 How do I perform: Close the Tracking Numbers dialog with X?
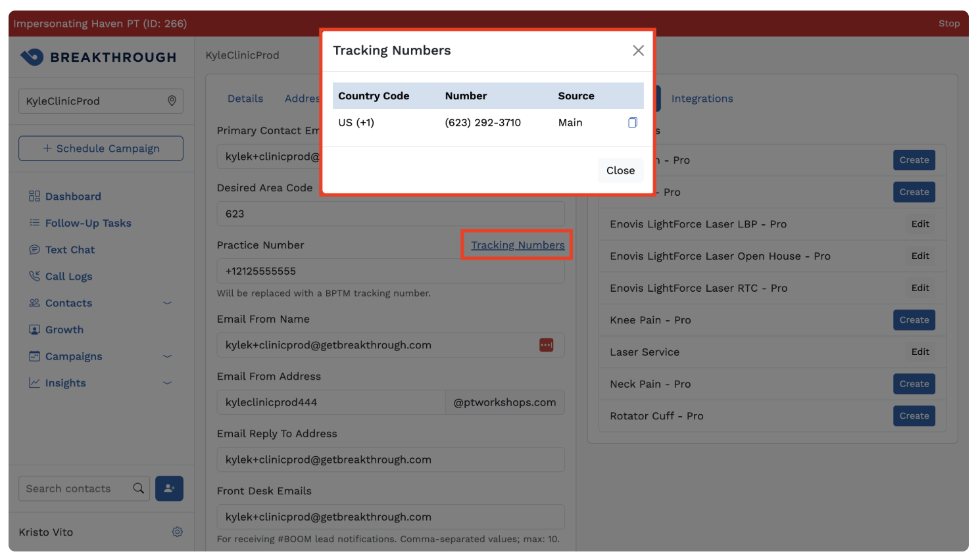tap(638, 51)
